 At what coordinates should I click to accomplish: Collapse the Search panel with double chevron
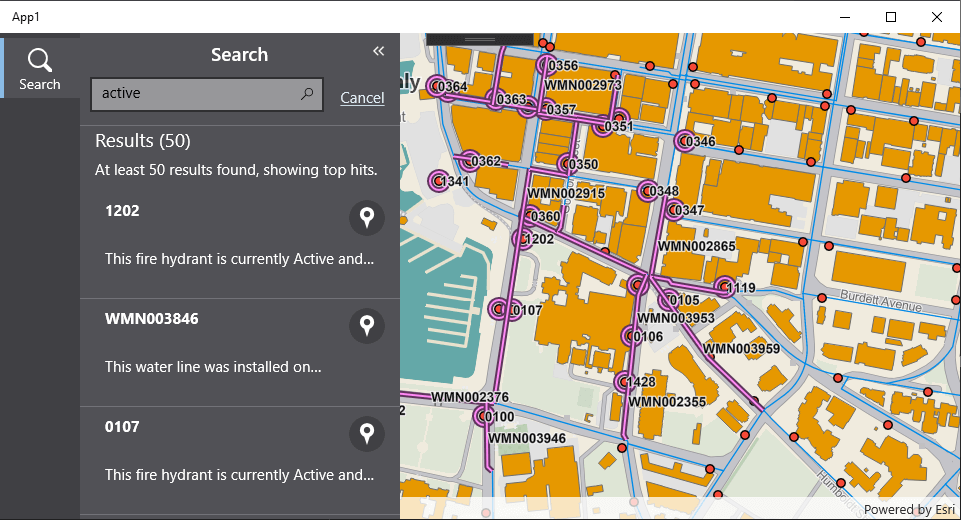click(x=378, y=51)
